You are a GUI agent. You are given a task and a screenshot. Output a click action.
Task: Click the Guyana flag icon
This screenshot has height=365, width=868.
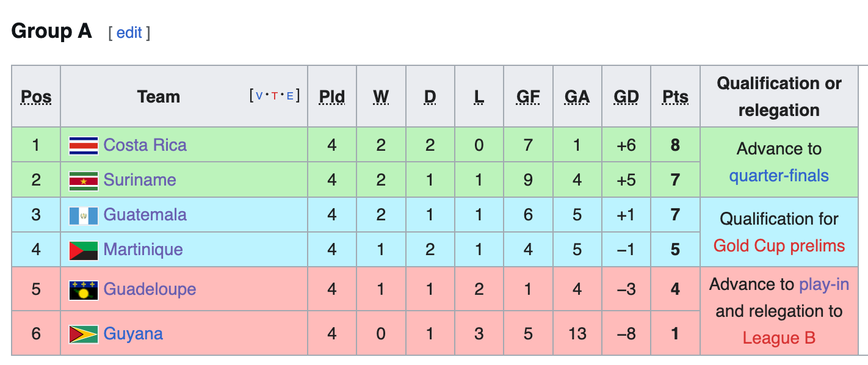tap(84, 334)
